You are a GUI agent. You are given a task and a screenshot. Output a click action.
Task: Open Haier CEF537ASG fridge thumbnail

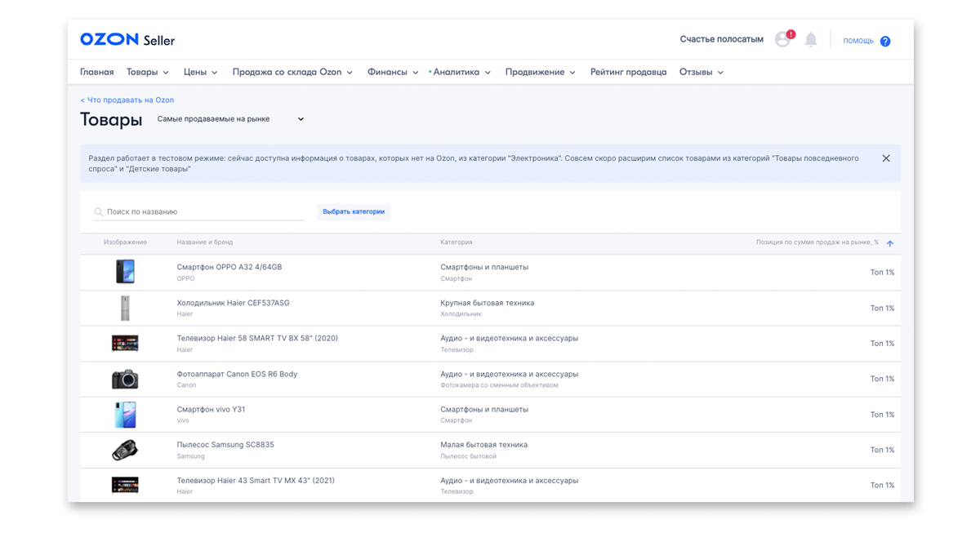pos(125,308)
